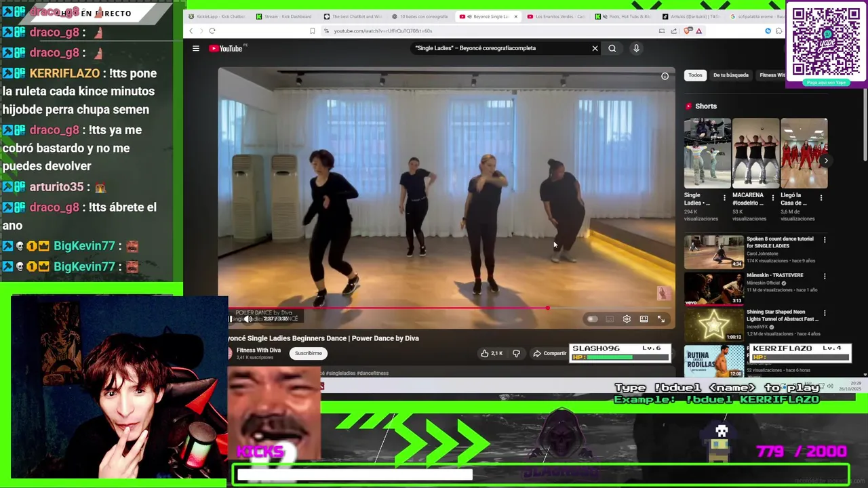Open the "Llegó la Casa de" short thumbnail
The height and width of the screenshot is (488, 868).
[804, 153]
